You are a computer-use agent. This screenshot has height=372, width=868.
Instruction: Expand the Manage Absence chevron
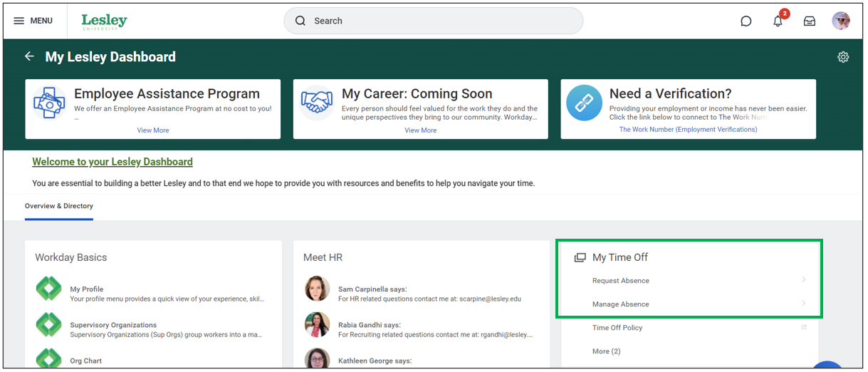pyautogui.click(x=804, y=304)
